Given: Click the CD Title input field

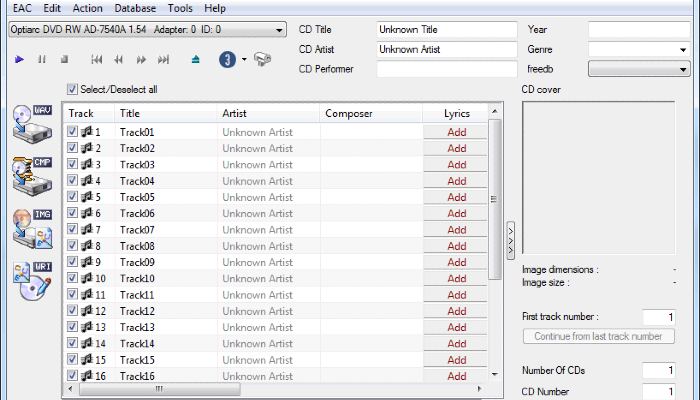Looking at the screenshot, I should pyautogui.click(x=447, y=29).
